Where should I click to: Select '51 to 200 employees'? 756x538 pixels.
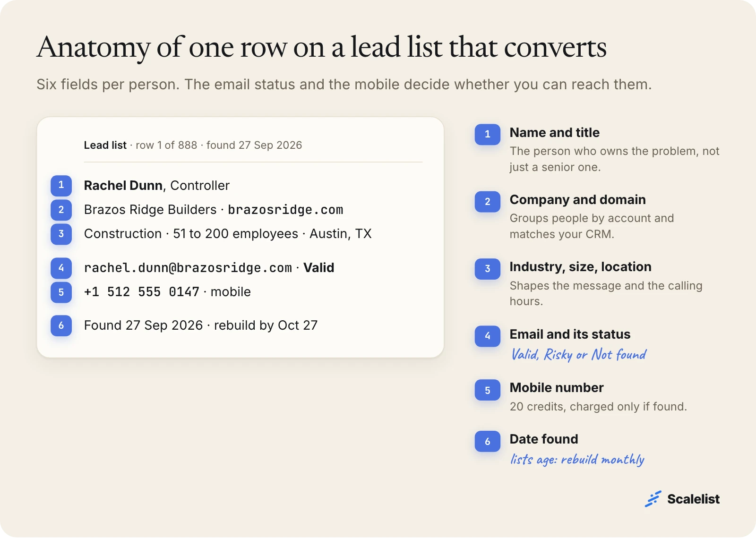(x=235, y=234)
